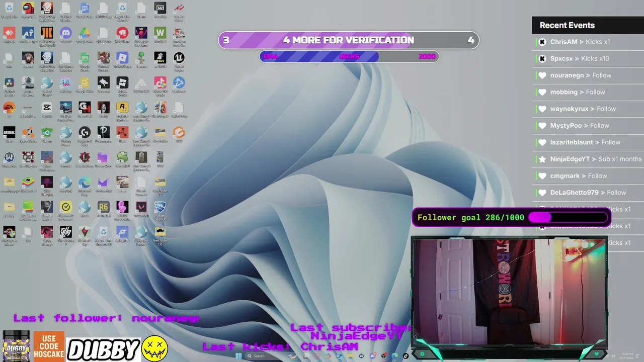Click the kicks 1344/2000 progress bar
The height and width of the screenshot is (362, 644).
click(x=349, y=56)
